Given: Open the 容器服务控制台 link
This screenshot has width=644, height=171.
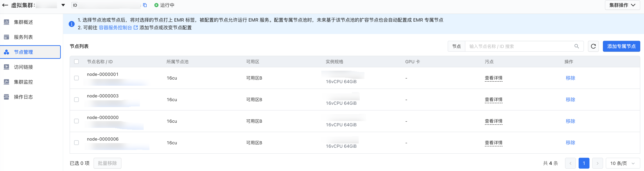Looking at the screenshot, I should click(115, 28).
